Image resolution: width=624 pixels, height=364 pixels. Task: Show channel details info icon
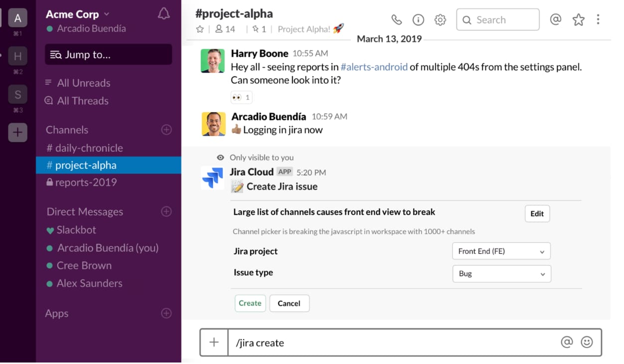pos(418,20)
